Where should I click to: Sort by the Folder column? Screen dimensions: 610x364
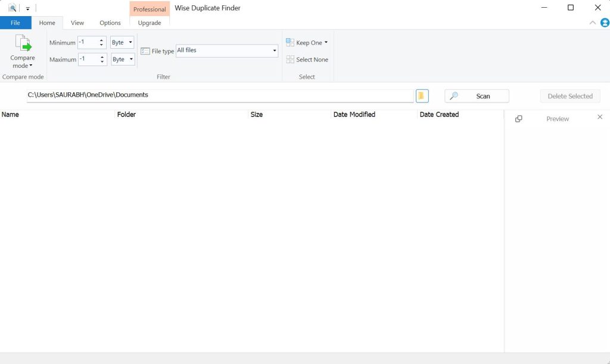click(182, 114)
